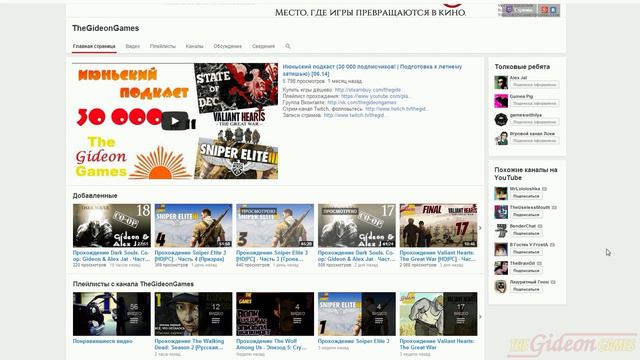640x360 pixels.
Task: Open The Walking Dead Season 2 playlist thumbnail
Action: pos(193,314)
